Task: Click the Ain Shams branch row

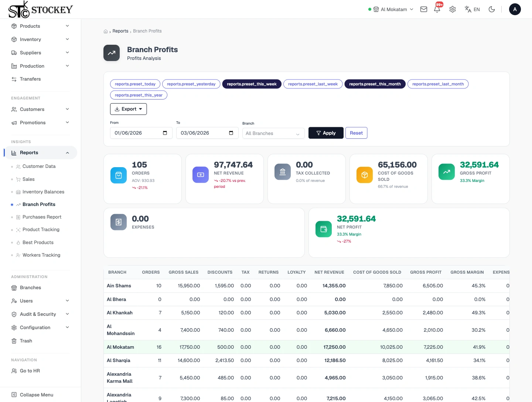Action: (x=306, y=286)
